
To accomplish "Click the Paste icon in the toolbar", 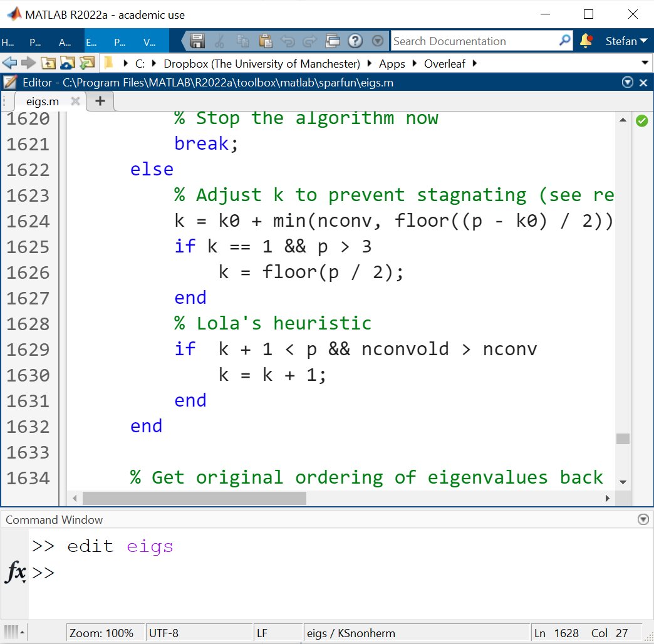I will [267, 41].
